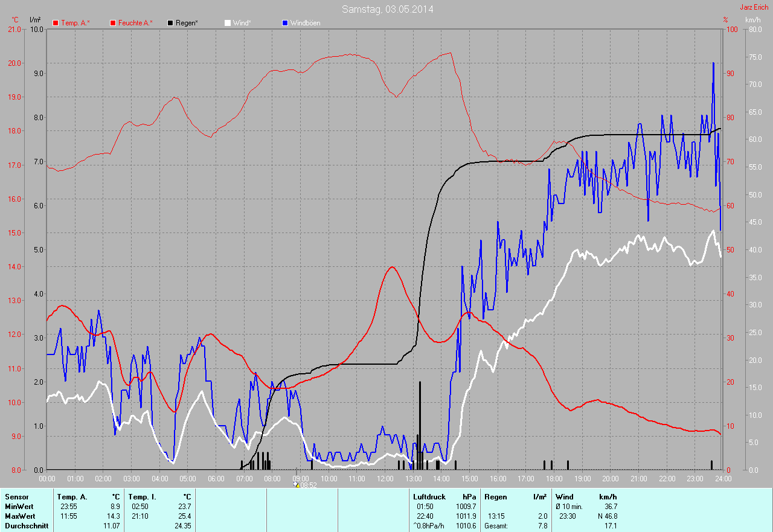Click the "Ø 10 min." wind label

pos(569,507)
